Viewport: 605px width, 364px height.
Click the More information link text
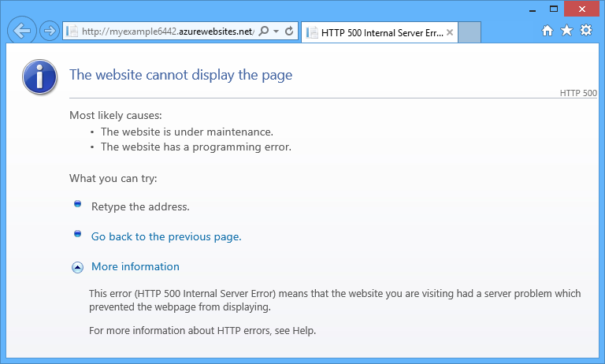tap(135, 267)
